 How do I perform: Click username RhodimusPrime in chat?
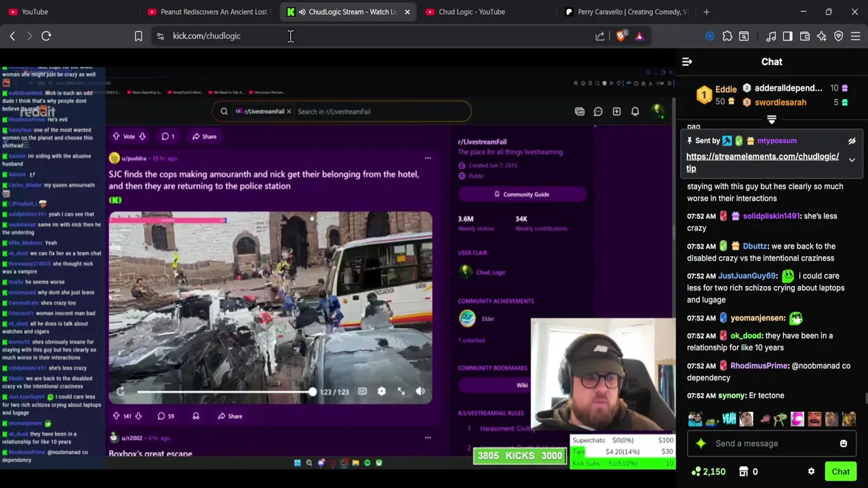click(759, 366)
